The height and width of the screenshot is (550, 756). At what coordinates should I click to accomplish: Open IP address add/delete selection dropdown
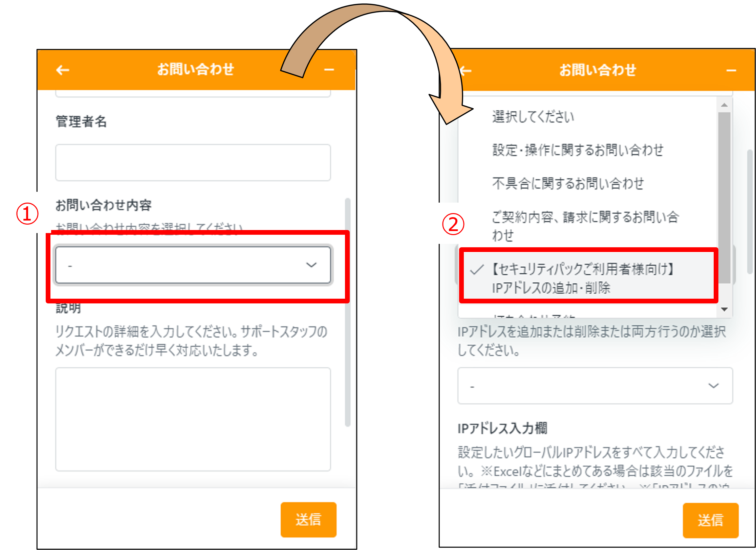click(595, 386)
